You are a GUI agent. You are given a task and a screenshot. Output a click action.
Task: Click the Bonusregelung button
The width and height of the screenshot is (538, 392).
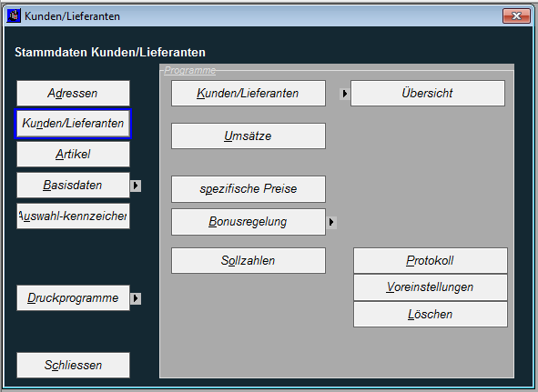[x=249, y=222]
